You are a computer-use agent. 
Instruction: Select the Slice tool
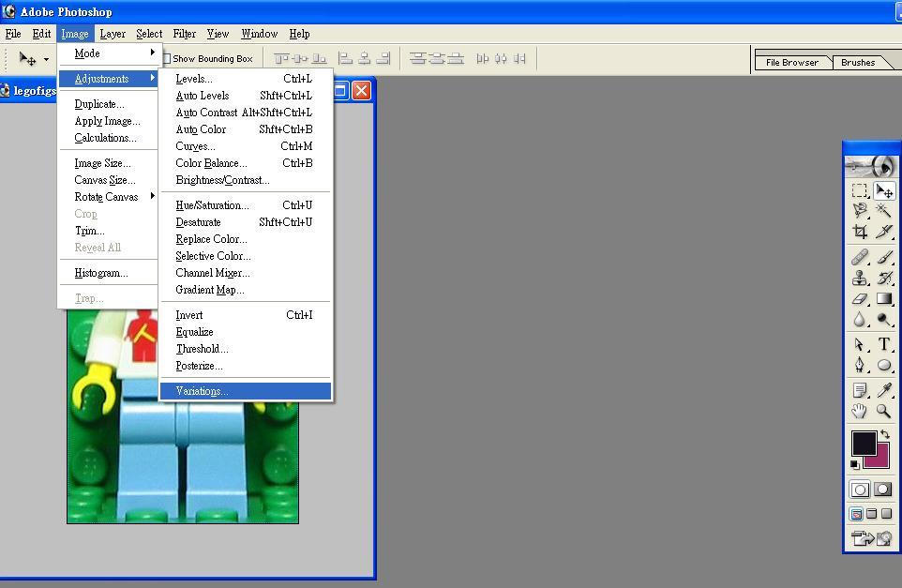pyautogui.click(x=883, y=232)
